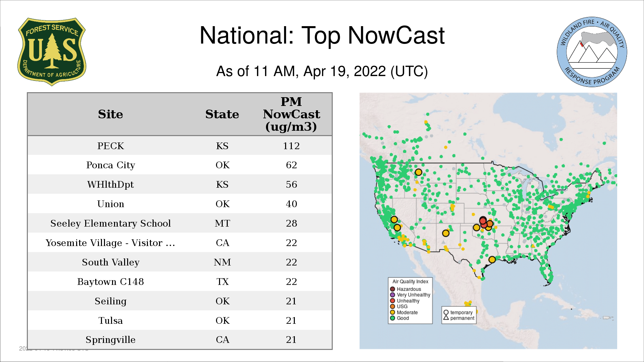This screenshot has width=644, height=362.
Task: Click the State column header
Action: tap(222, 114)
